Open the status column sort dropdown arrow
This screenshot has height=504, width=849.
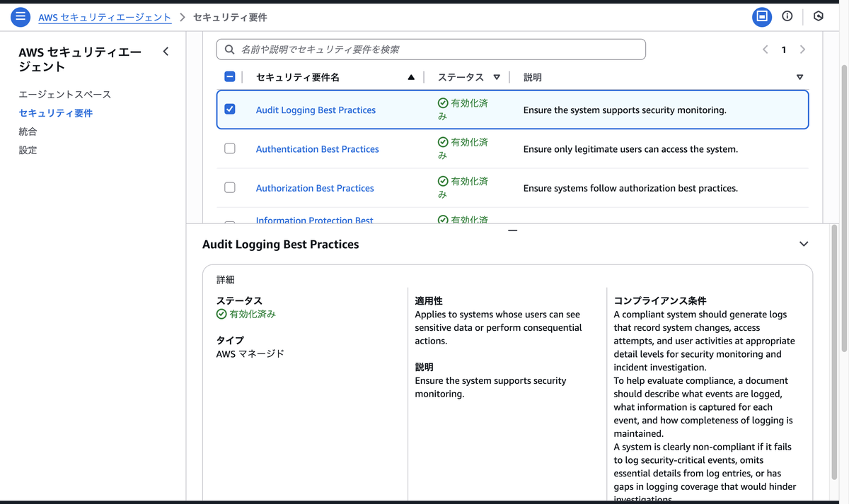(497, 77)
